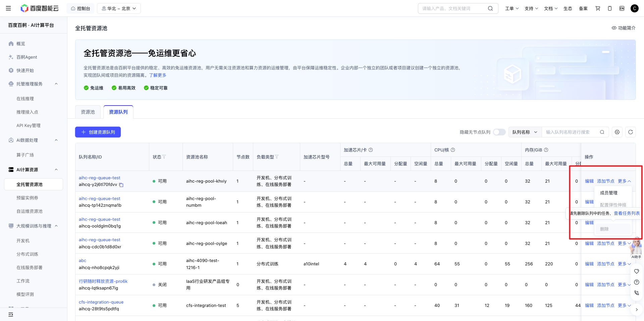Click help icon next to CPU/核

pyautogui.click(x=453, y=150)
